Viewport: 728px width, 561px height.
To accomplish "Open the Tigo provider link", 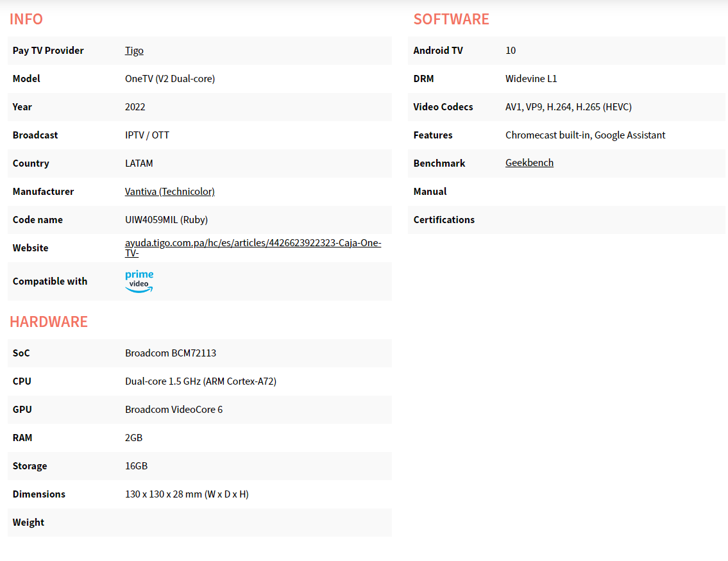I will tap(134, 51).
